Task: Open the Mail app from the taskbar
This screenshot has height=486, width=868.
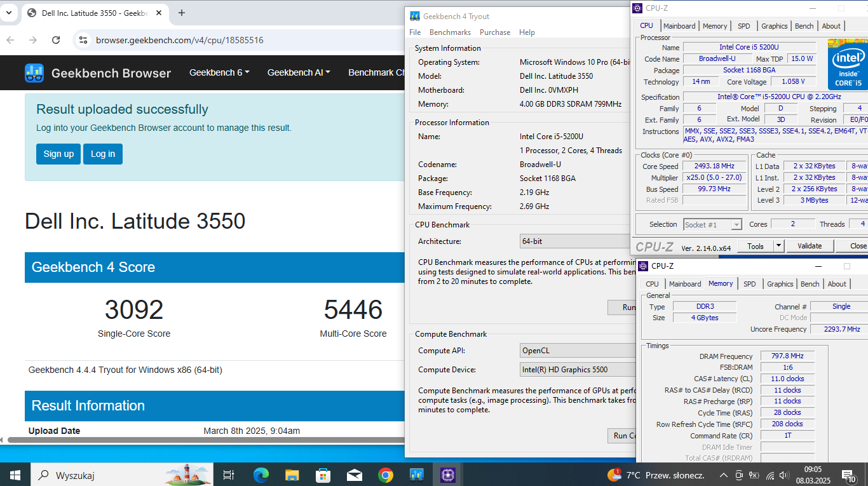Action: pyautogui.click(x=354, y=475)
